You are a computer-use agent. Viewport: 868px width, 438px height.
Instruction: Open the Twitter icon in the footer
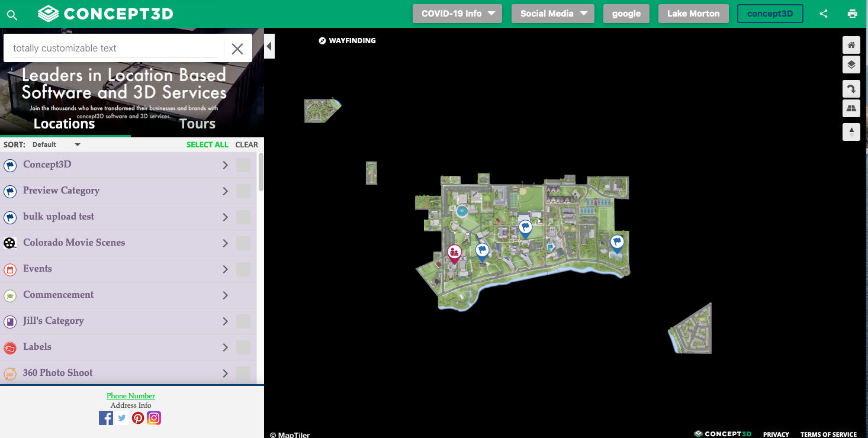coord(122,418)
